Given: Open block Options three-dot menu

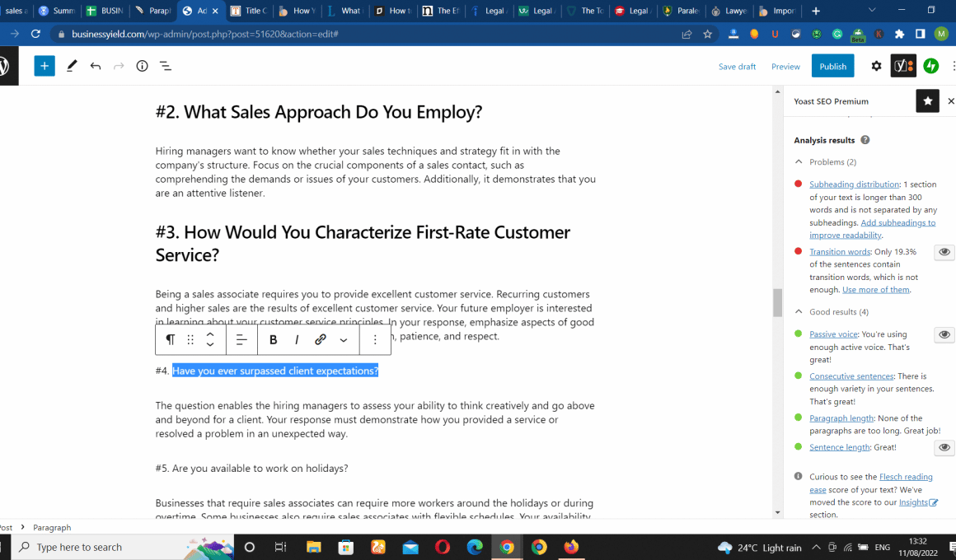Looking at the screenshot, I should coord(375,339).
